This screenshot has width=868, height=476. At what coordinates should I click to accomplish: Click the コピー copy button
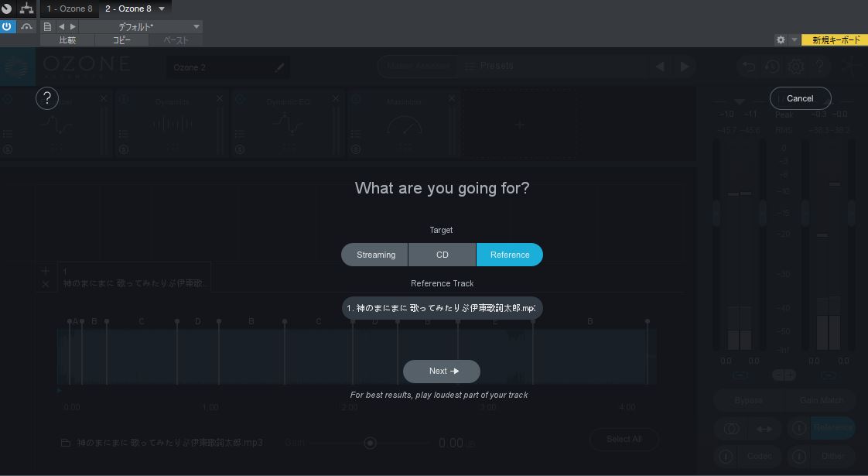(x=121, y=40)
